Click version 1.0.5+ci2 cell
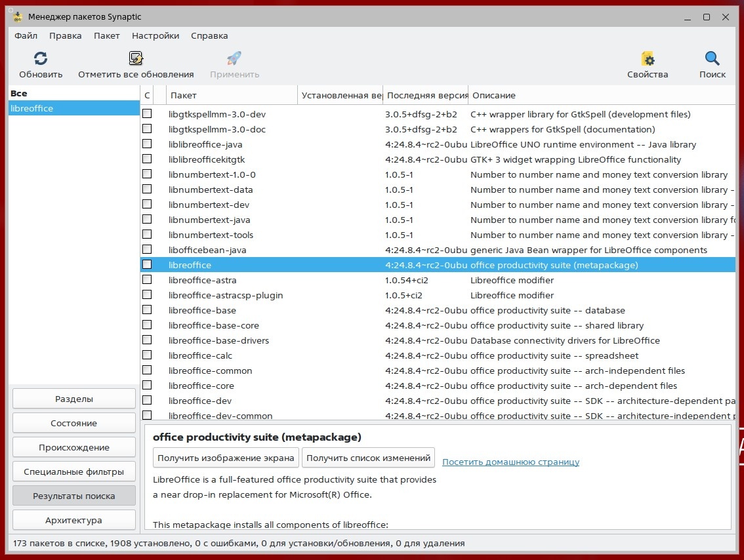 click(403, 296)
